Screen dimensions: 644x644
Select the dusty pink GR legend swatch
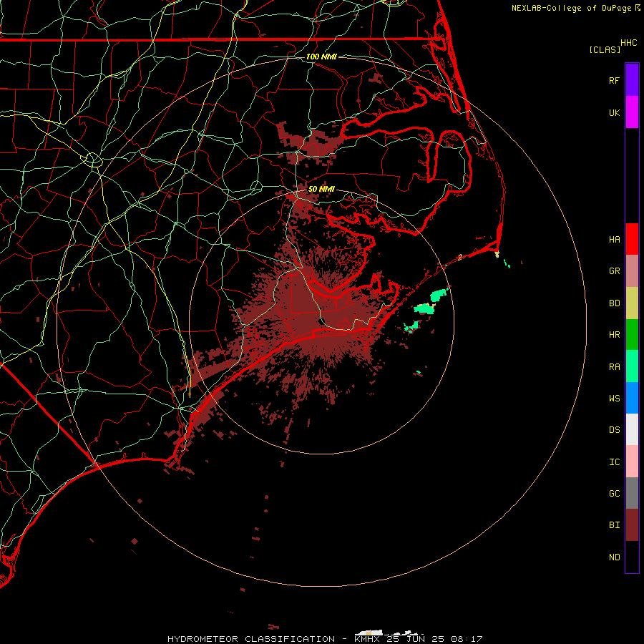pyautogui.click(x=632, y=271)
